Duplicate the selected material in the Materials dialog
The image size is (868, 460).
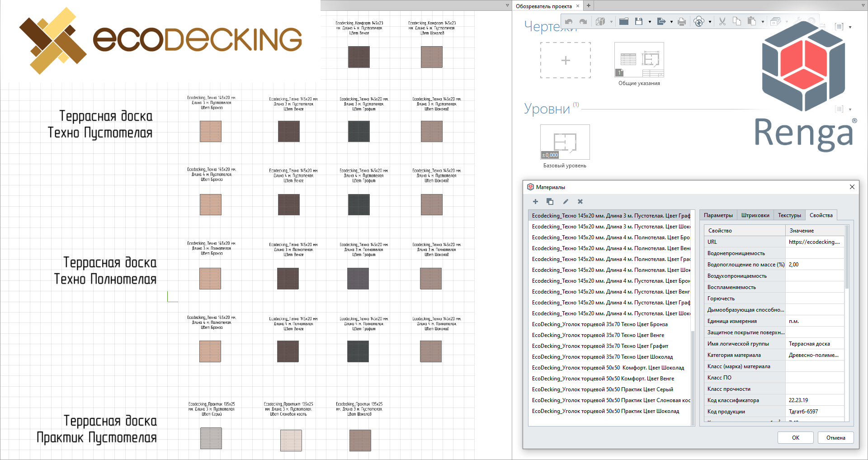(550, 202)
